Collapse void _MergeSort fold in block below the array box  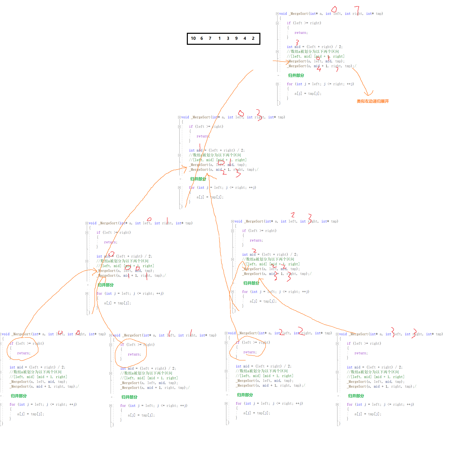click(x=179, y=117)
